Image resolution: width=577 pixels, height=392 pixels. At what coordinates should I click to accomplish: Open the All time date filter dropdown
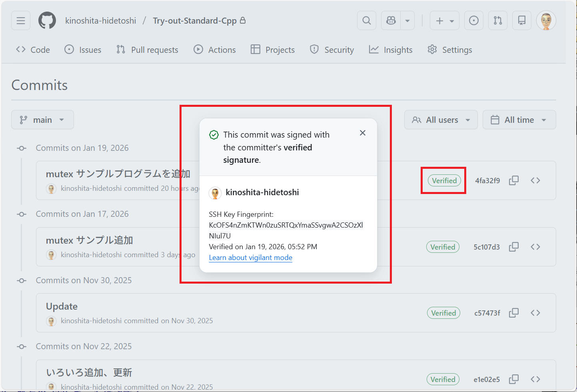(519, 119)
